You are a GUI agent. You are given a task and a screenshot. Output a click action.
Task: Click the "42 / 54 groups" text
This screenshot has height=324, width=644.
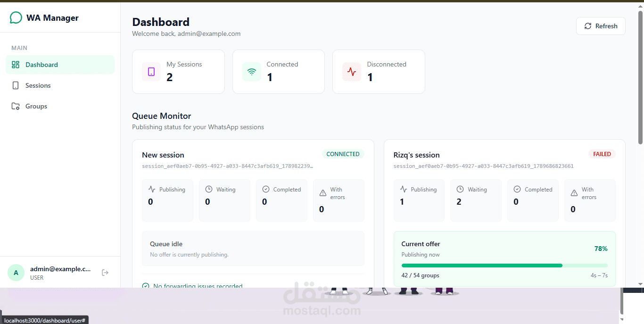point(421,275)
